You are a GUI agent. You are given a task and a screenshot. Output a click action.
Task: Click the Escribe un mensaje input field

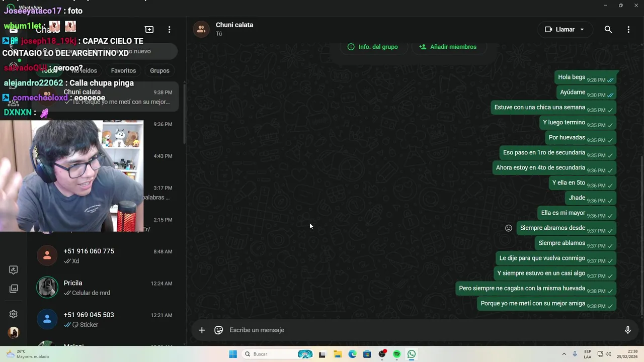(x=423, y=330)
